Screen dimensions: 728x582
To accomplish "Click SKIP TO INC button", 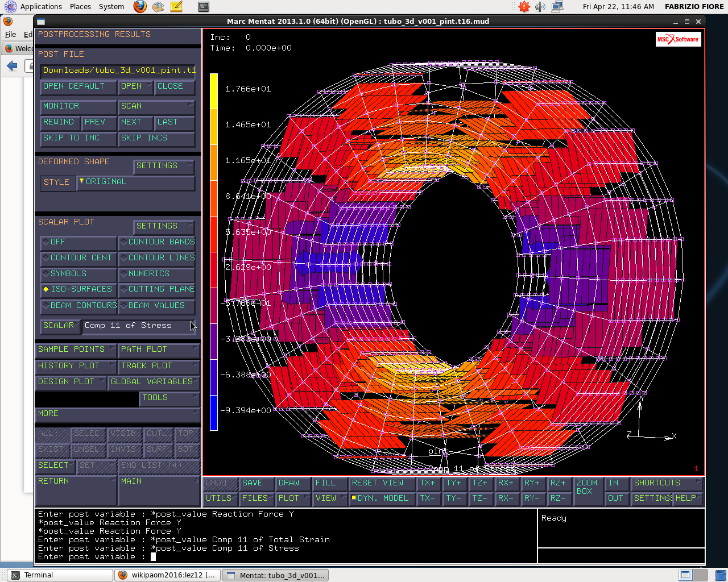I will pos(78,138).
